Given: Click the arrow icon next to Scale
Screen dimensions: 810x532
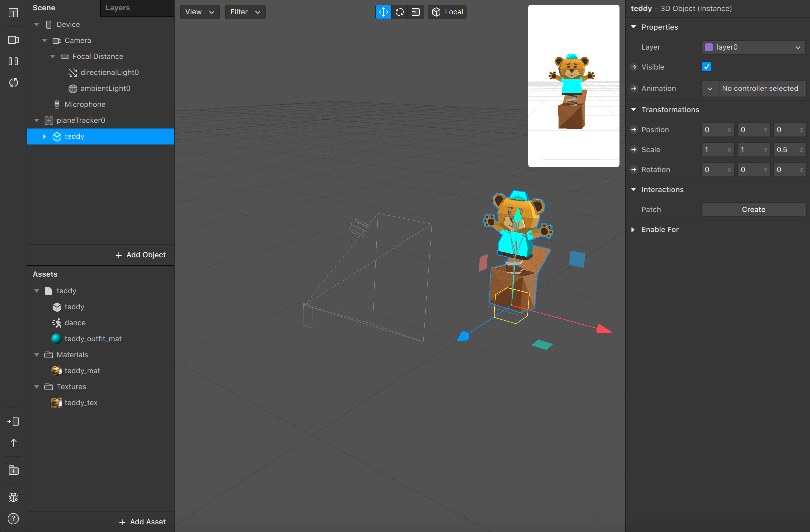Looking at the screenshot, I should (633, 150).
